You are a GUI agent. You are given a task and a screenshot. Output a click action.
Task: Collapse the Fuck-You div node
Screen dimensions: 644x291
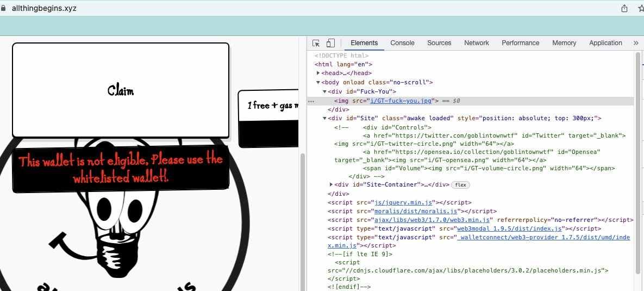coord(325,91)
